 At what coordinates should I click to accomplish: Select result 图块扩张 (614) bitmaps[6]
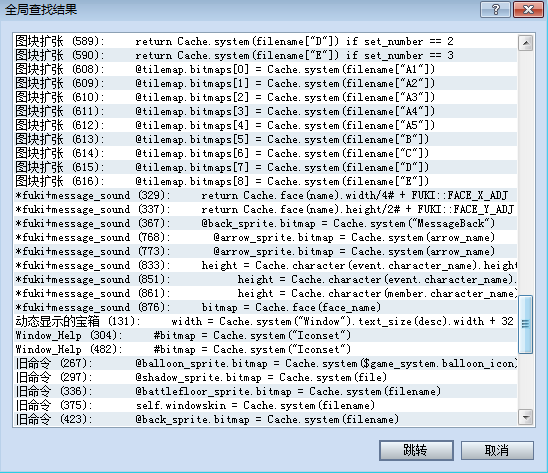(x=266, y=153)
